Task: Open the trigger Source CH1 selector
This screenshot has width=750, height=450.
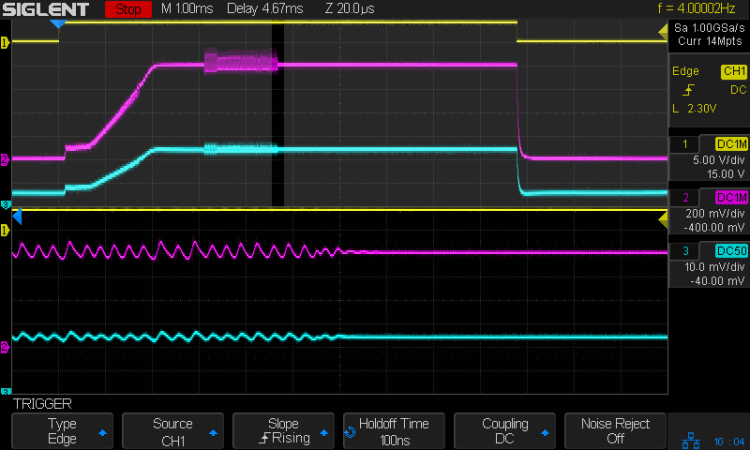Action: pos(172,430)
